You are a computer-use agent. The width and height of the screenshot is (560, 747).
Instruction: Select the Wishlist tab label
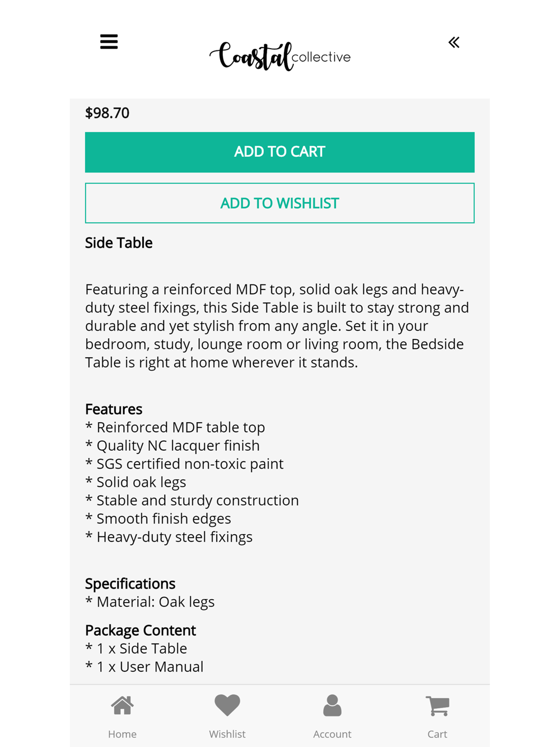coord(227,734)
